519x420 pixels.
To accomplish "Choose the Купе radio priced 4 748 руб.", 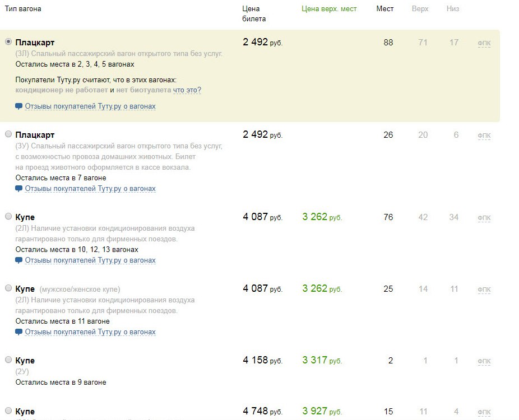I will coord(8,411).
